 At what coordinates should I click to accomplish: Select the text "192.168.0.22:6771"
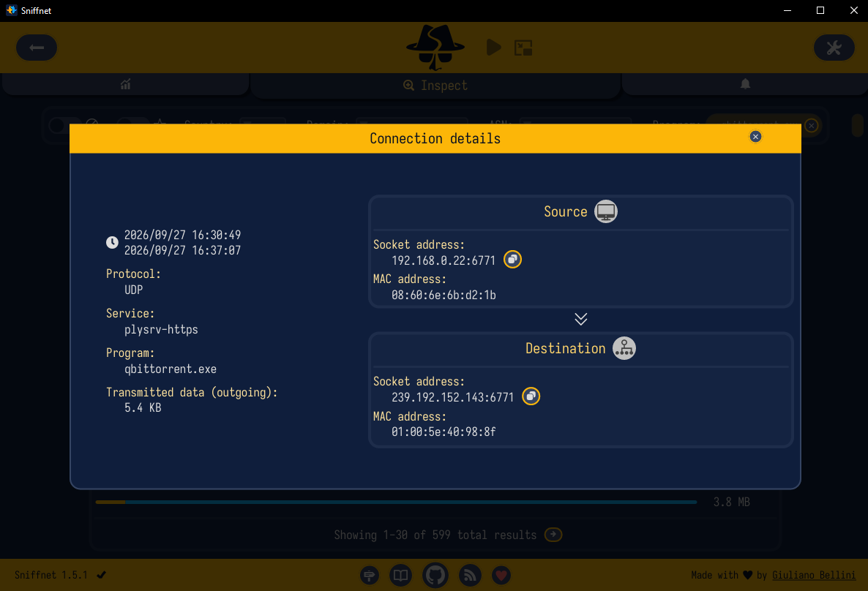(x=444, y=260)
